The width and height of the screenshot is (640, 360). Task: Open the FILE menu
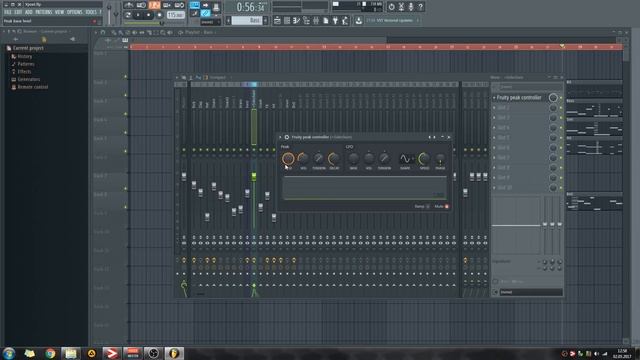click(7, 13)
